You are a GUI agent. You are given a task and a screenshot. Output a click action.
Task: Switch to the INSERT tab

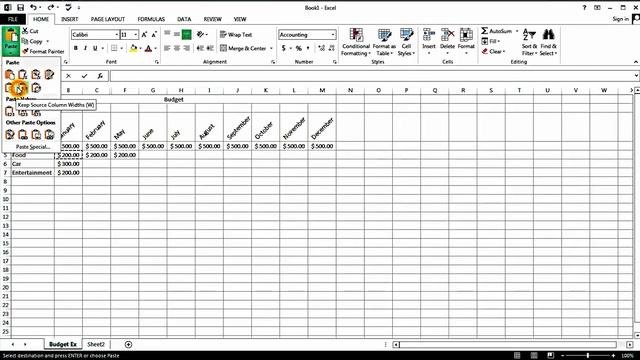[x=69, y=19]
